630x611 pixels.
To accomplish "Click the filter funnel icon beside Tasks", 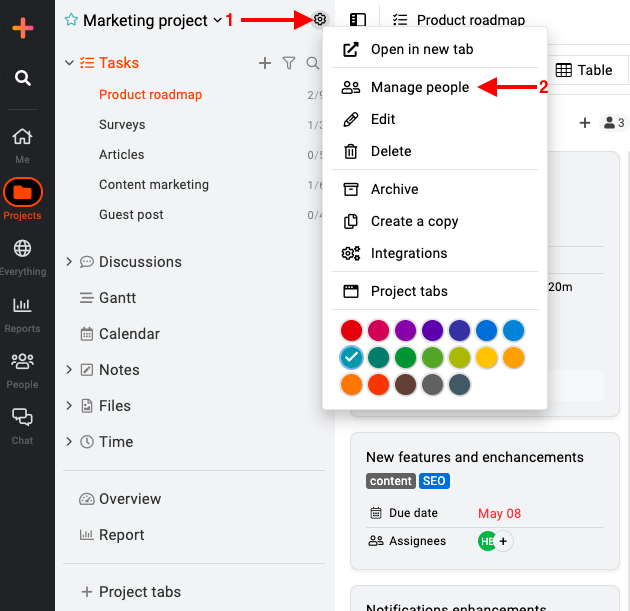I will 289,63.
